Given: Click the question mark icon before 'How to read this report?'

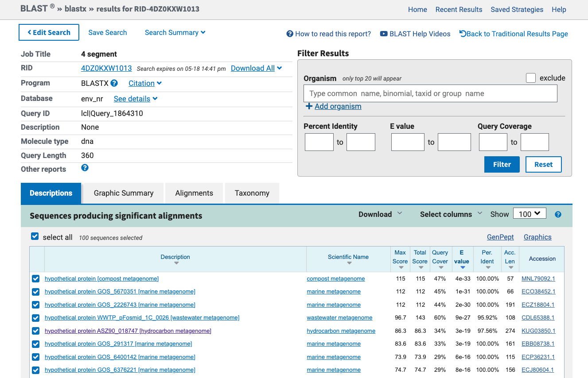Looking at the screenshot, I should coord(290,34).
